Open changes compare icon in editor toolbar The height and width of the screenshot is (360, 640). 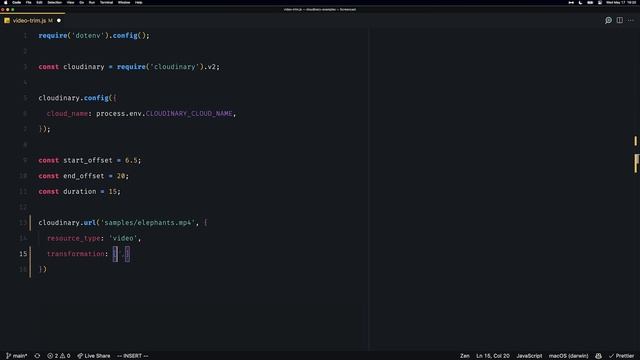(608, 20)
